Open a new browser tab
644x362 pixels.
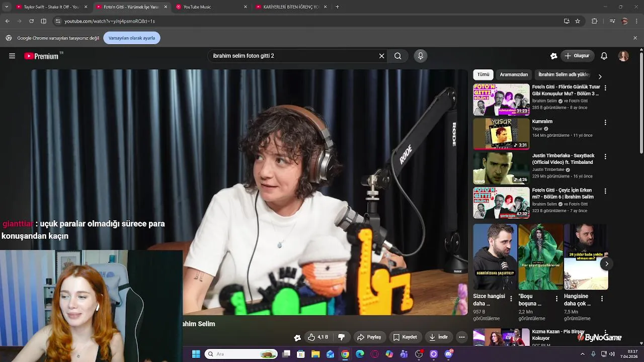(x=337, y=7)
